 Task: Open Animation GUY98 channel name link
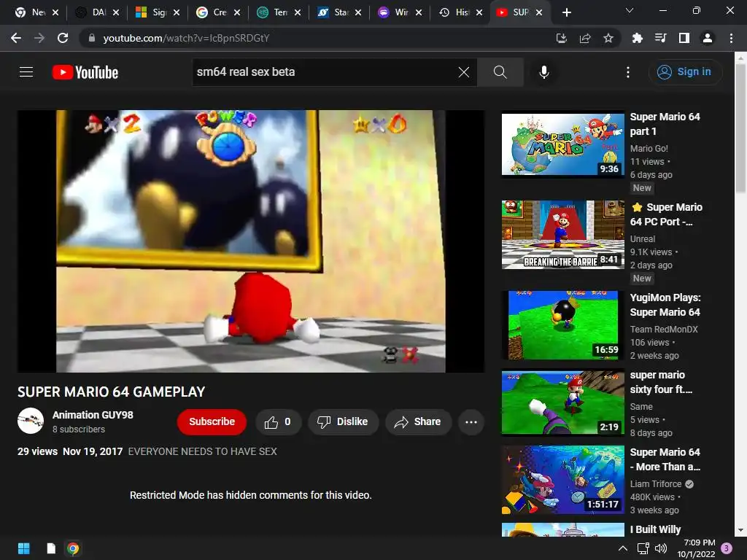point(93,415)
